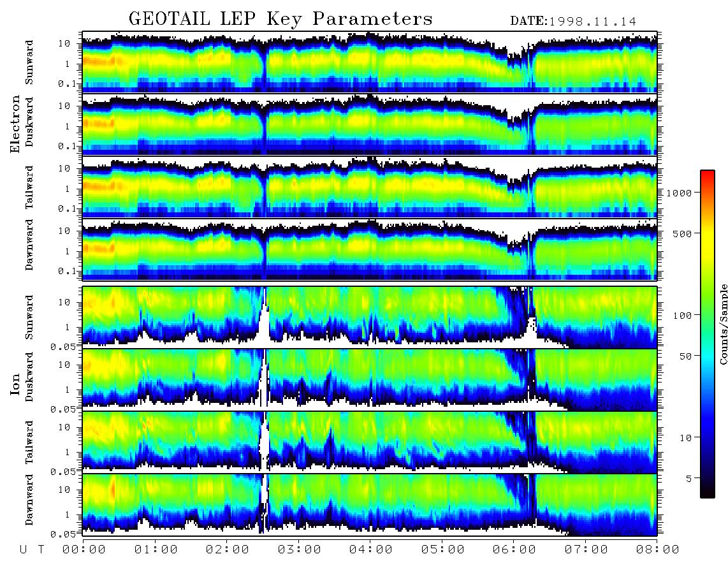The image size is (728, 561).
Task: Click the "U T" time axis label
Action: coord(32,550)
